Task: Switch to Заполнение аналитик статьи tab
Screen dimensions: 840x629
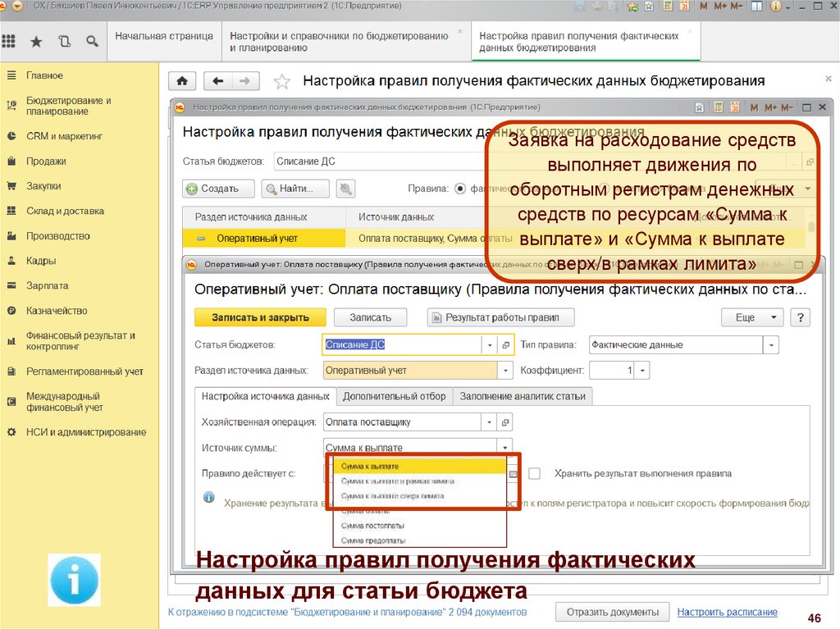Action: 523,396
